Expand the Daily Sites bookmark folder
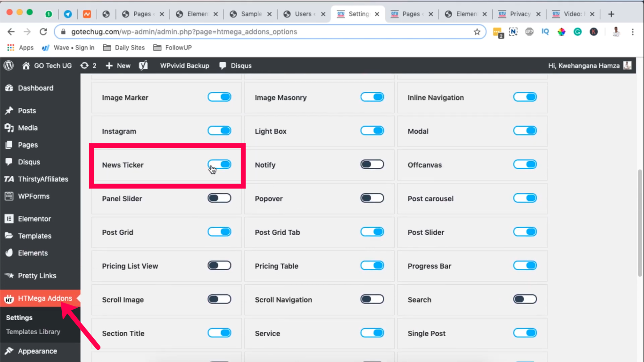 coord(124,48)
